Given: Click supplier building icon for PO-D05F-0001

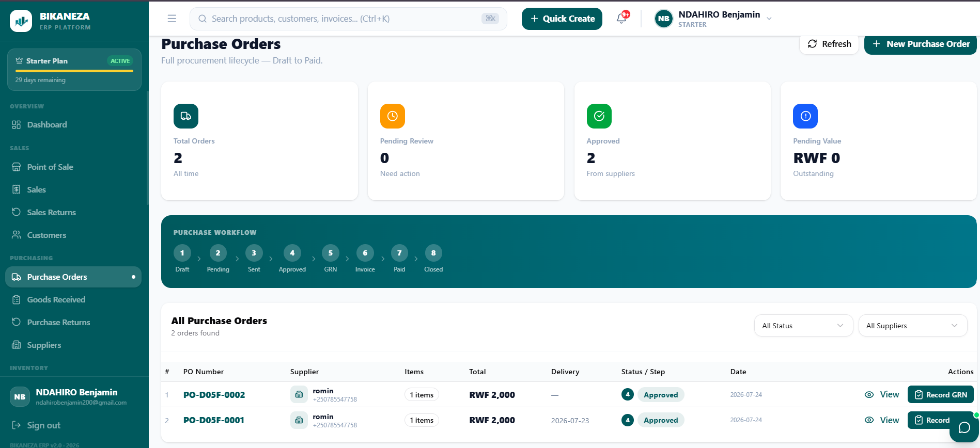Looking at the screenshot, I should [x=299, y=420].
